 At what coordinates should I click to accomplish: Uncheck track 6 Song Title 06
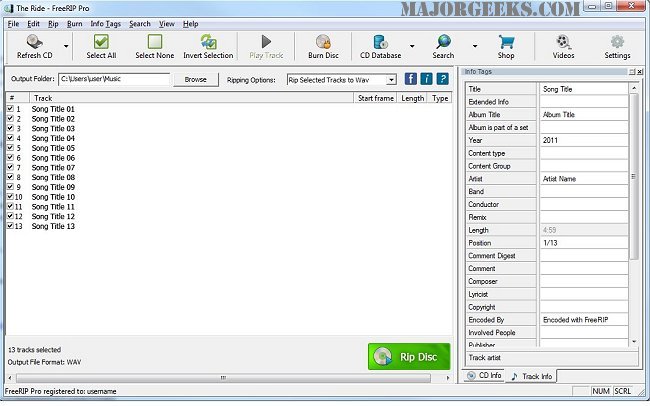(10, 158)
